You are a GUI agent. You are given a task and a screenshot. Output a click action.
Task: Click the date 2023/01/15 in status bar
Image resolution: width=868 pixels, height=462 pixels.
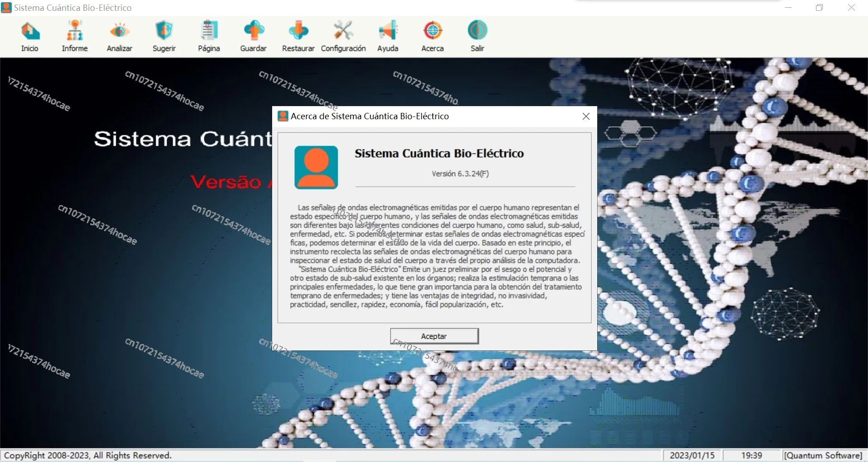692,455
